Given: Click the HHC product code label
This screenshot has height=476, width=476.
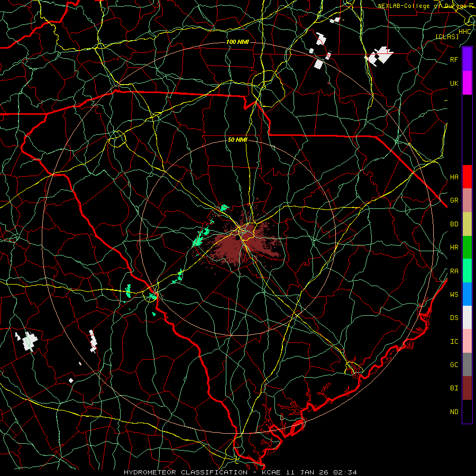Looking at the screenshot, I should pyautogui.click(x=465, y=32).
